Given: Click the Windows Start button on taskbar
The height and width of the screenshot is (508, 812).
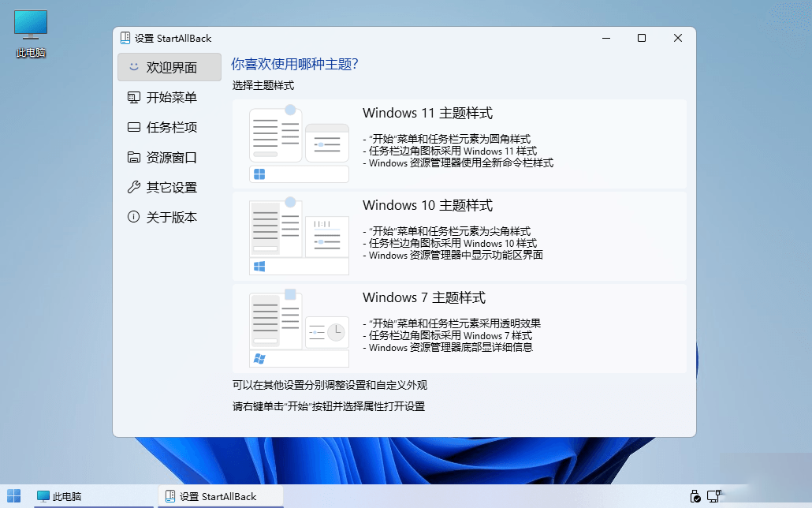Looking at the screenshot, I should point(14,496).
